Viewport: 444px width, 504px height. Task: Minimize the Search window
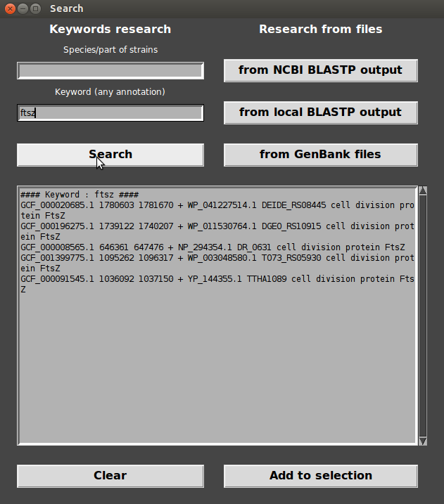pos(23,8)
